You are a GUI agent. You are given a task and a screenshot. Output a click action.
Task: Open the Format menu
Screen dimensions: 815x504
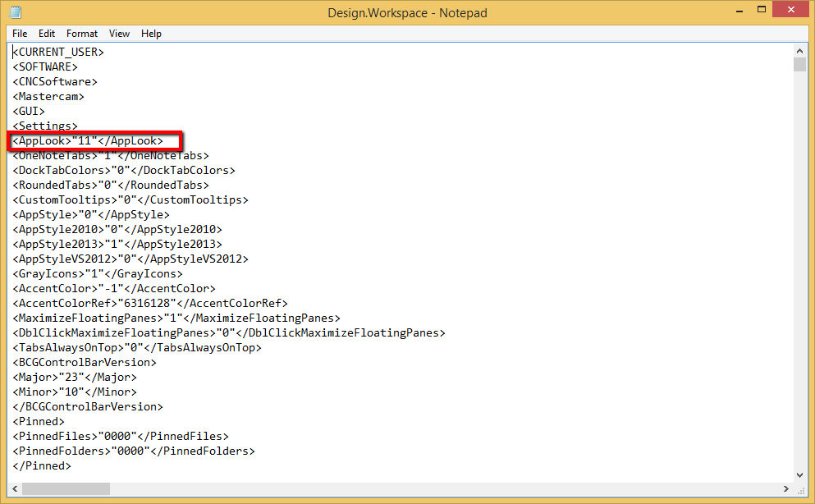pos(81,34)
